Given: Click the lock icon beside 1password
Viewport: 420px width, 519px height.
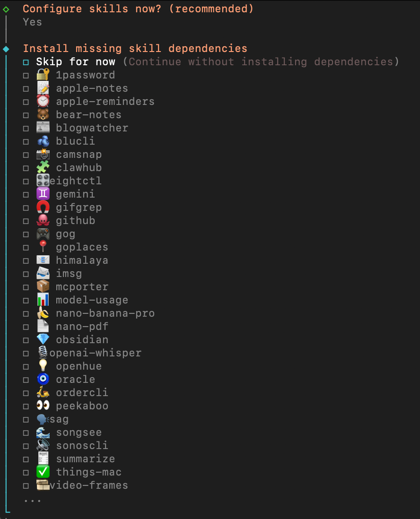Looking at the screenshot, I should tap(43, 75).
